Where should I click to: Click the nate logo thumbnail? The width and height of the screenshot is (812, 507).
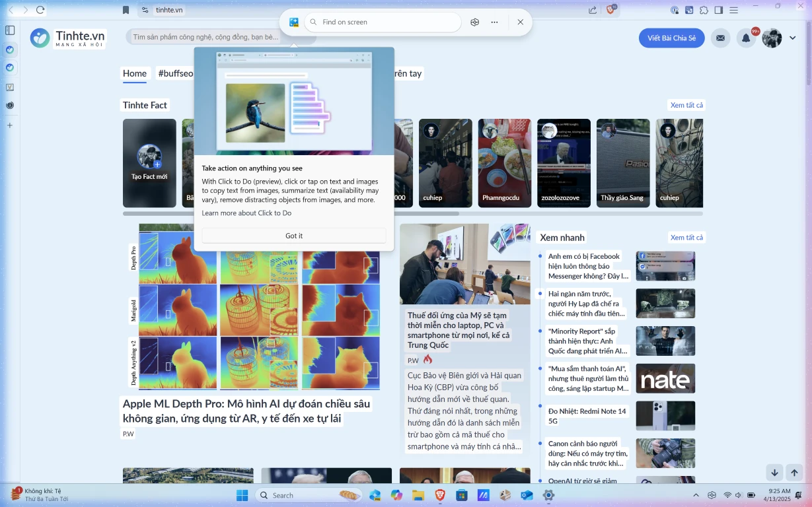click(x=665, y=378)
